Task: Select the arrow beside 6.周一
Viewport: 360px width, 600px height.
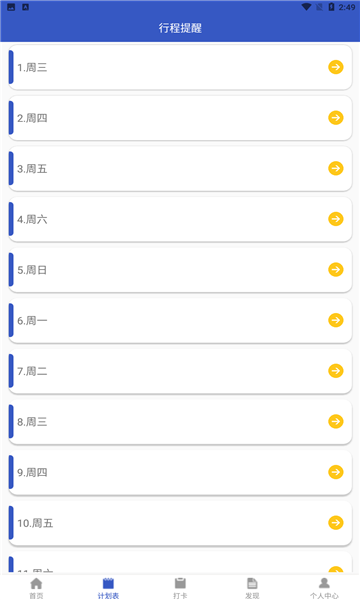Action: click(x=336, y=320)
